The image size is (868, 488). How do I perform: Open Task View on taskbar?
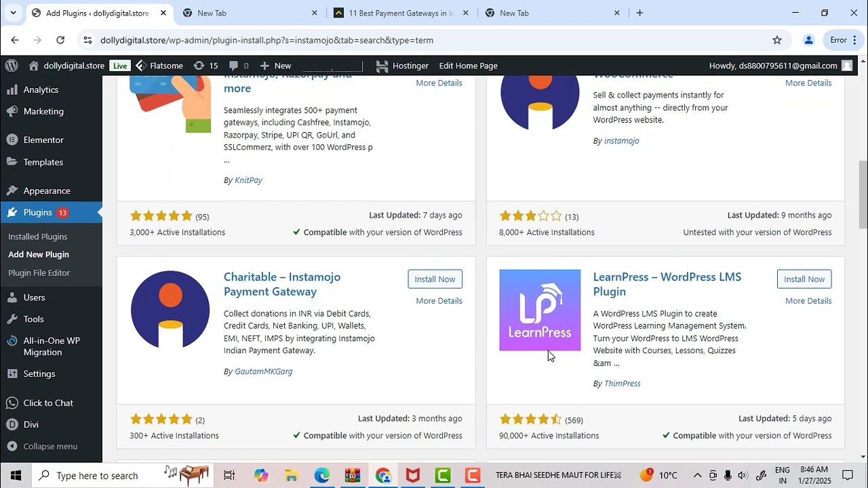(x=229, y=475)
